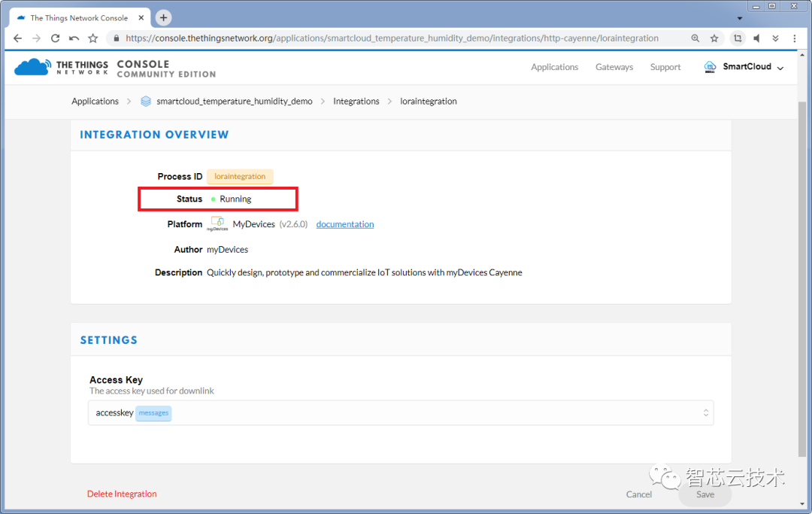This screenshot has width=812, height=514.
Task: Click the scrollbar down arrow
Action: [802, 503]
